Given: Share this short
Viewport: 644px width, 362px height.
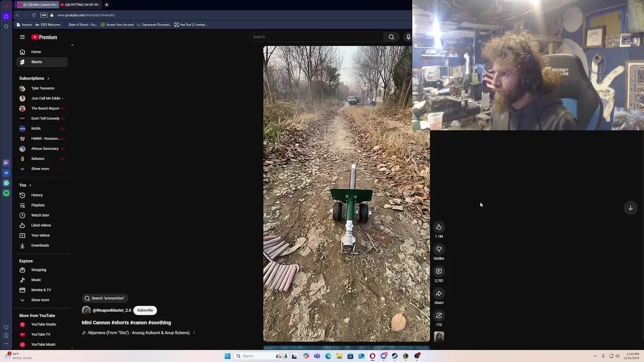Looking at the screenshot, I should click(x=439, y=294).
